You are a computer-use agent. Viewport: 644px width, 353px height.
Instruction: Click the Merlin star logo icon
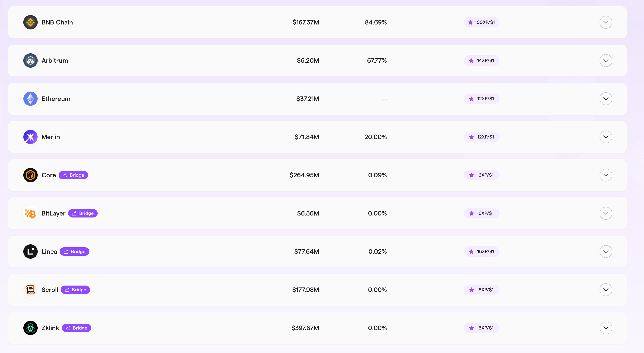(x=30, y=137)
